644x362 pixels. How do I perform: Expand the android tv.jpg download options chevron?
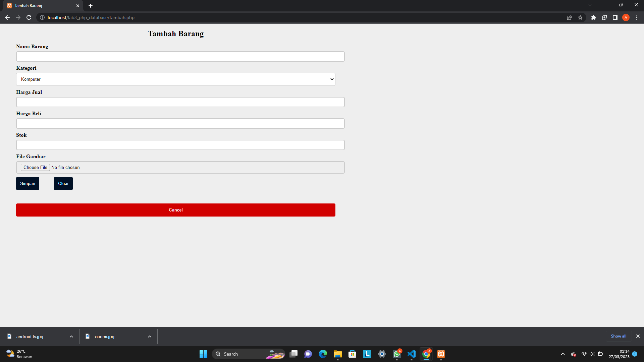tap(71, 337)
